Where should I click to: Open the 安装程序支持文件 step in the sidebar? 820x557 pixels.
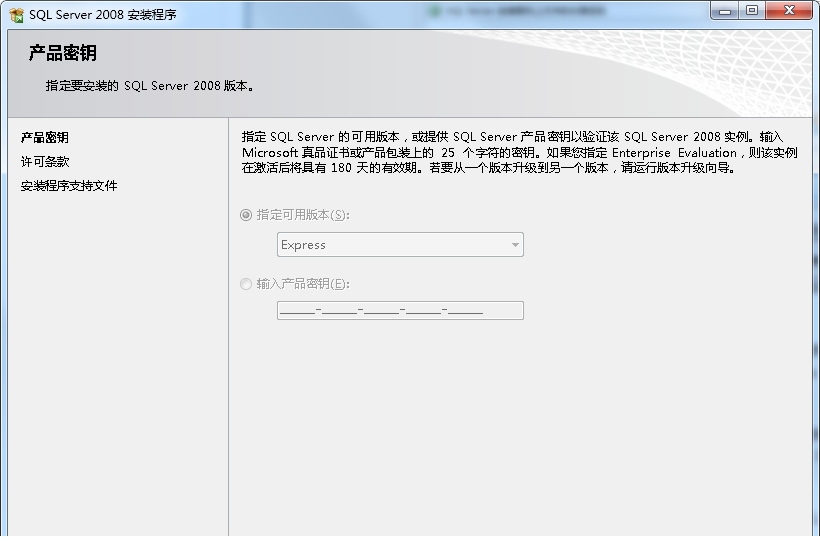coord(69,186)
